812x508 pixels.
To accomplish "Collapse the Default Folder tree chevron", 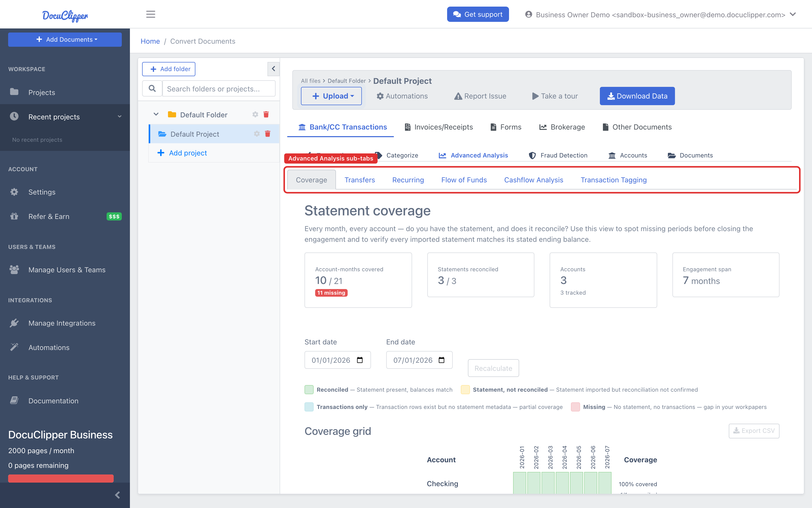I will 156,114.
